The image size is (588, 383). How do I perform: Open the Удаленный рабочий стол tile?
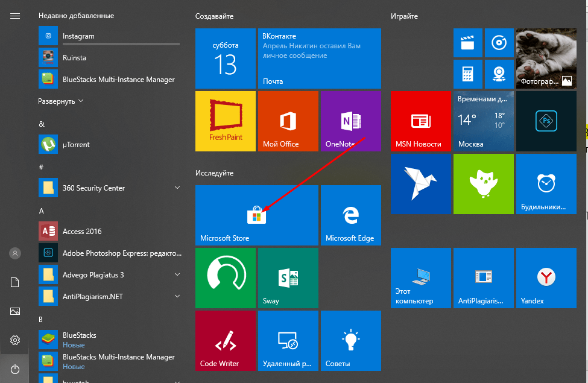(288, 341)
